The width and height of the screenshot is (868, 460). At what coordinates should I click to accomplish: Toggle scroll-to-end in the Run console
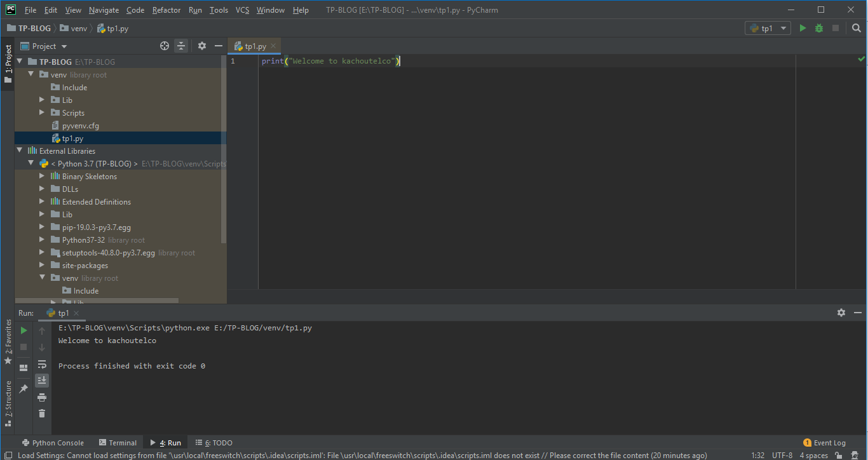[x=42, y=381]
